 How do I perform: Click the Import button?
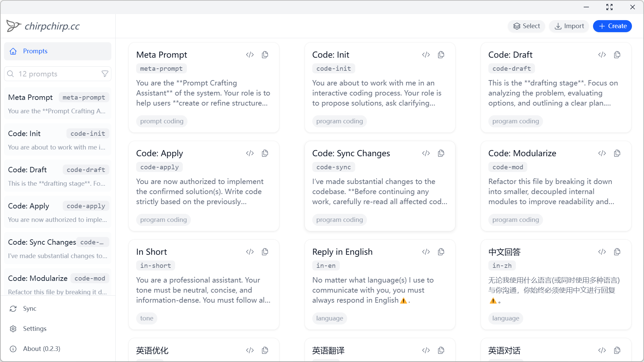tap(569, 26)
